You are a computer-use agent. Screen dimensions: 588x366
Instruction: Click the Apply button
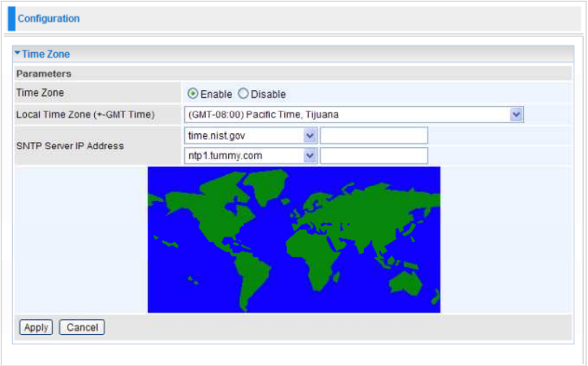click(36, 327)
